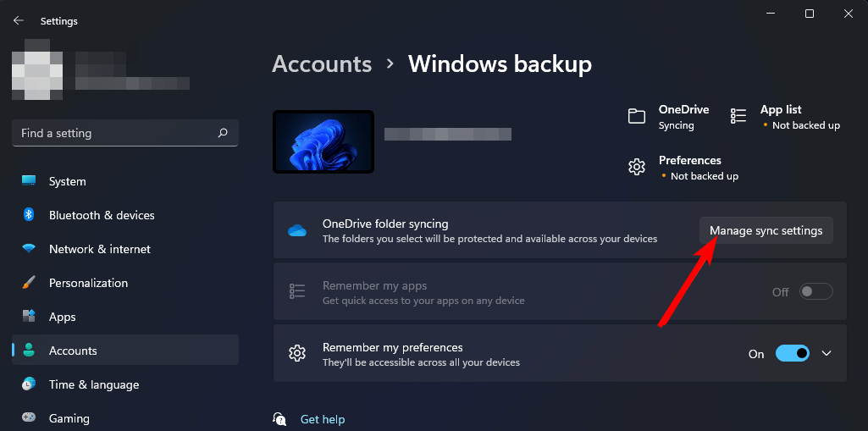Image resolution: width=868 pixels, height=431 pixels.
Task: Click 'Not backed up' under App list
Action: [806, 125]
